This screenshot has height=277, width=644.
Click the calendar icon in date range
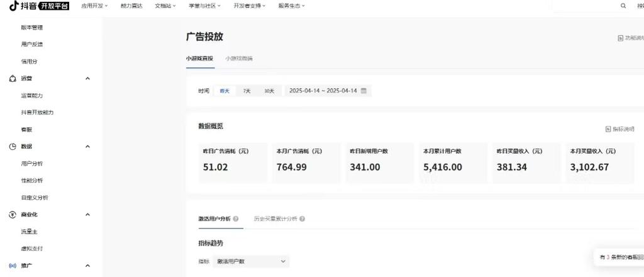coord(364,91)
